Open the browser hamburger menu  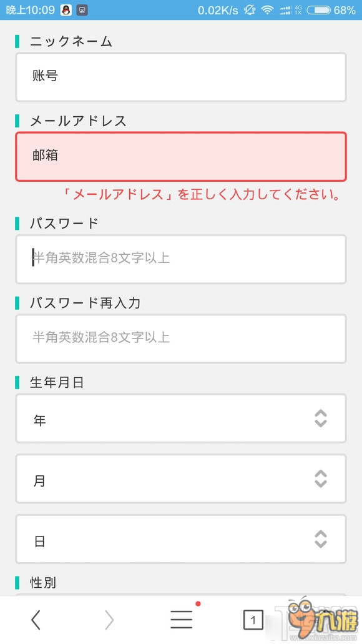[182, 619]
